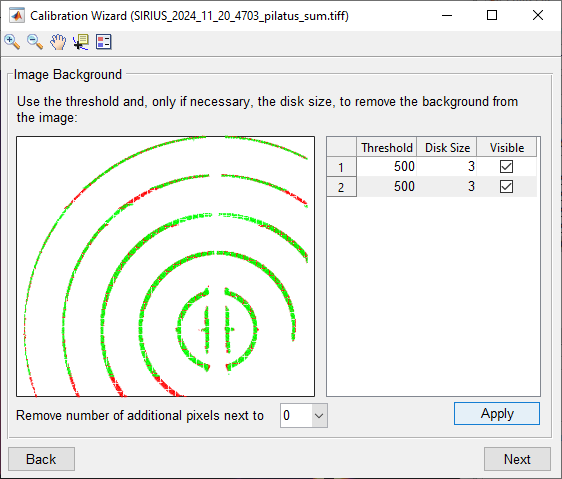Screen dimensions: 562x479
Task: Open the additional pixels dropdown arrow
Action: pyautogui.click(x=319, y=416)
